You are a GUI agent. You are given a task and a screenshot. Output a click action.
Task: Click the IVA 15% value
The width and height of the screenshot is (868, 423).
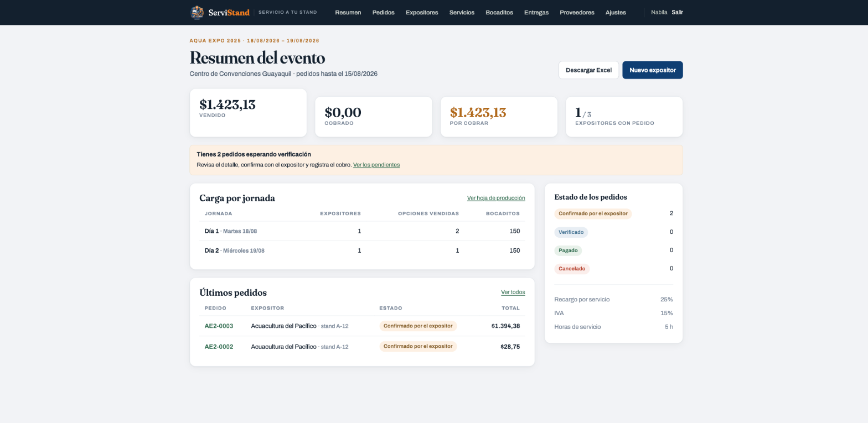tap(666, 314)
